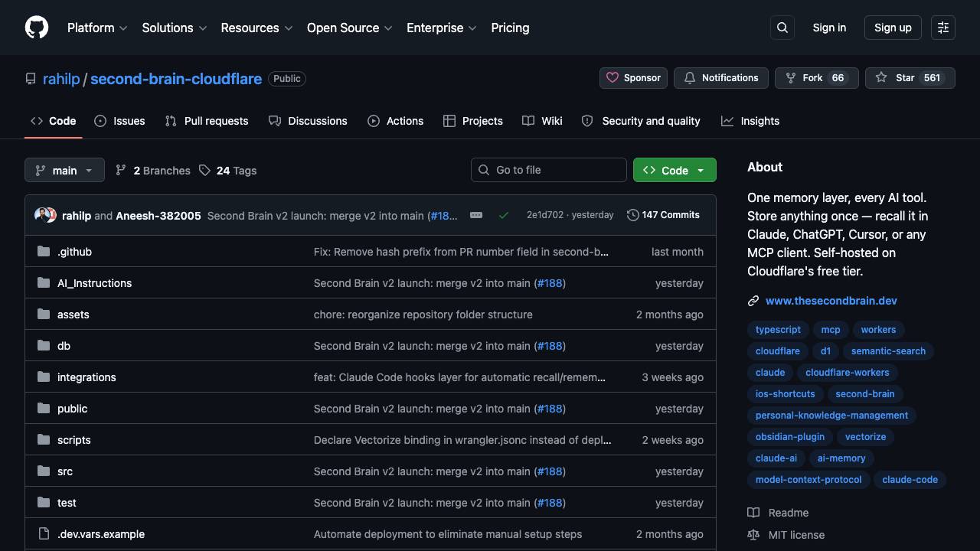Click the model-context-protocol topic tag
The width and height of the screenshot is (980, 551).
[x=808, y=480]
